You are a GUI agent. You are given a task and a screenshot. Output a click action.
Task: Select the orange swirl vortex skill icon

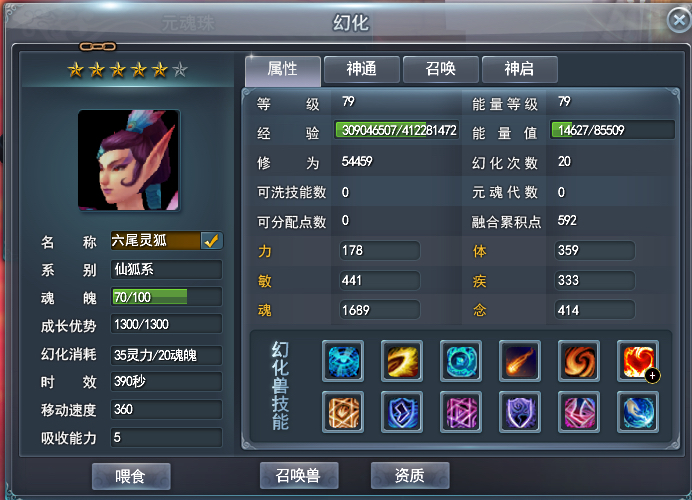tap(579, 361)
